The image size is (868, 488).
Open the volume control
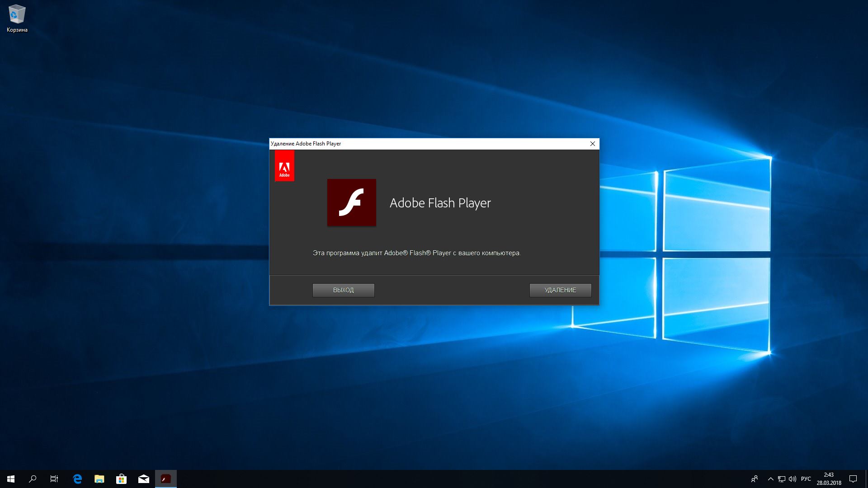[x=793, y=479]
